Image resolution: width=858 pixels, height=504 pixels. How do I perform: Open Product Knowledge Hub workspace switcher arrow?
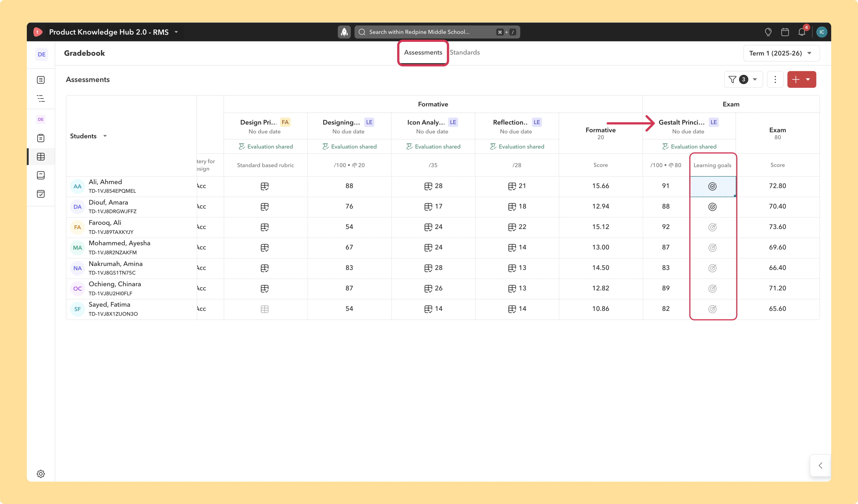point(176,32)
